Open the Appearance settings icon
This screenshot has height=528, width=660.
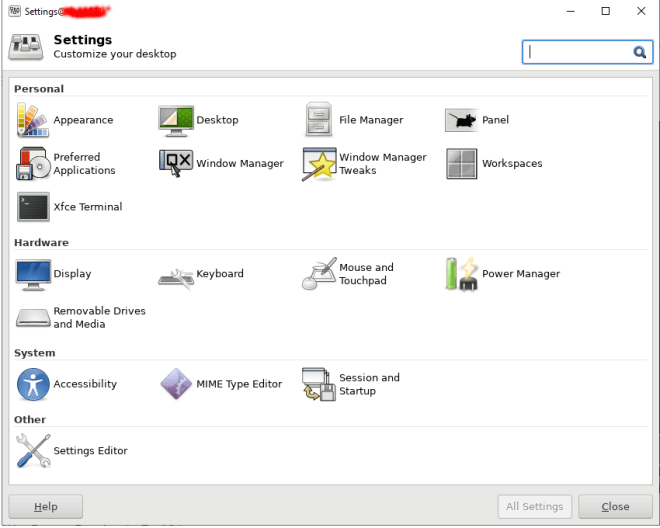tap(33, 120)
